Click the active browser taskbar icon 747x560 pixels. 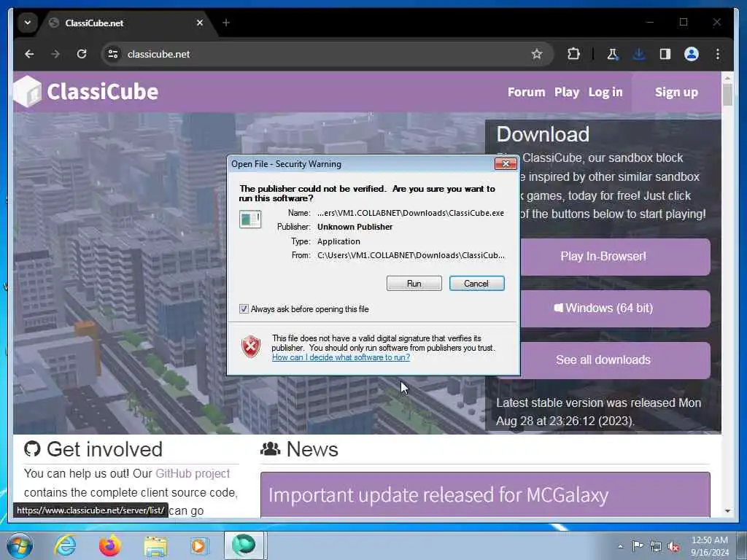tap(244, 545)
